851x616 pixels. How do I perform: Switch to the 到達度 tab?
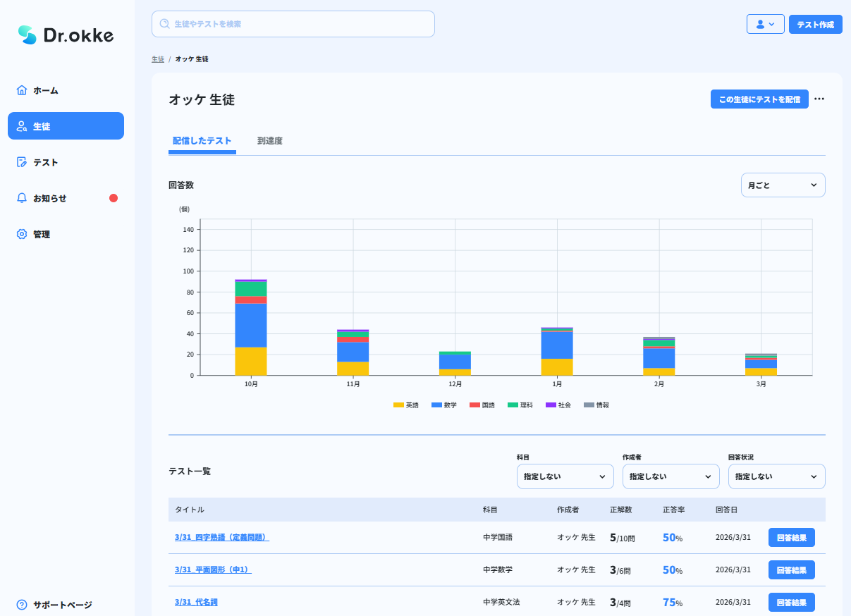tap(270, 141)
